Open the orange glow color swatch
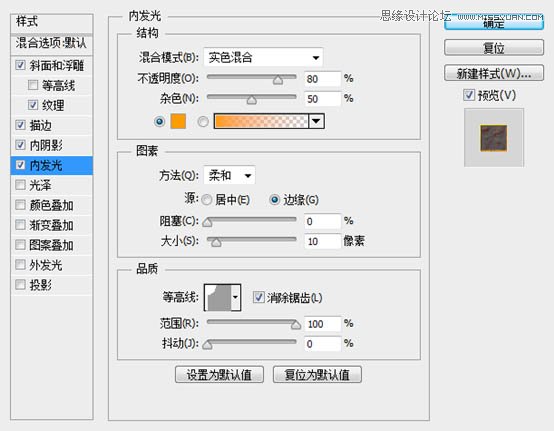Image resolution: width=554 pixels, height=431 pixels. 178,121
